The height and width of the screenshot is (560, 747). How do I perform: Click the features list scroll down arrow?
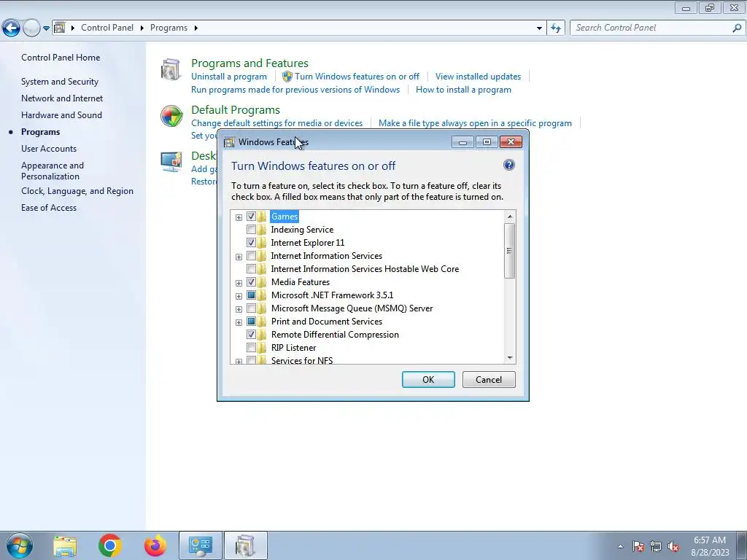[x=510, y=357]
